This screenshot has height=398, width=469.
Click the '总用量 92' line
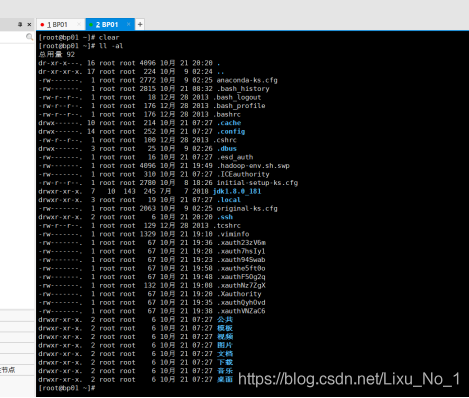pos(57,54)
